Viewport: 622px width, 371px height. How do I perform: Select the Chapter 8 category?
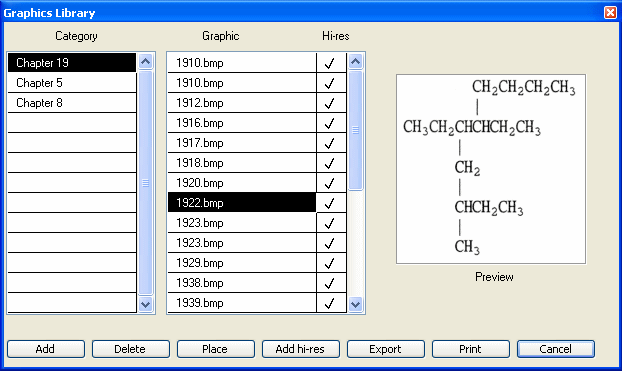tap(72, 103)
